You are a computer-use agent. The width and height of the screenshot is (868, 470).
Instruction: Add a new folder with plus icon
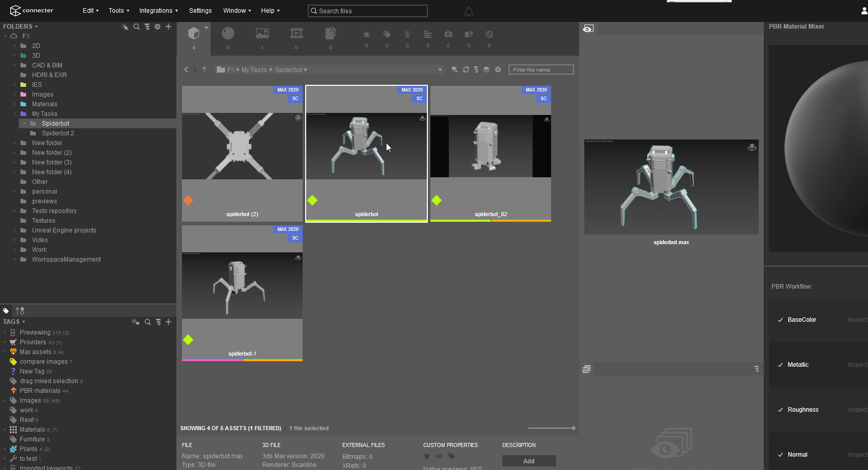point(168,27)
